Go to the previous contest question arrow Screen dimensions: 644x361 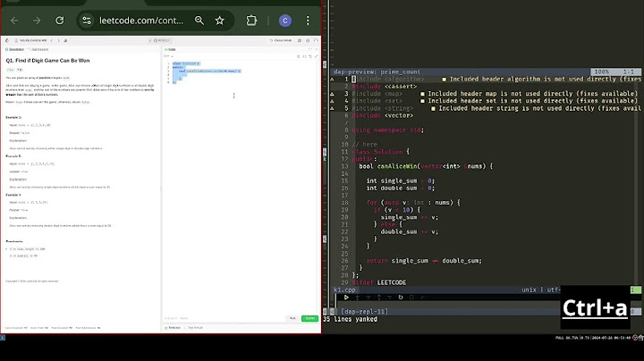point(52,40)
